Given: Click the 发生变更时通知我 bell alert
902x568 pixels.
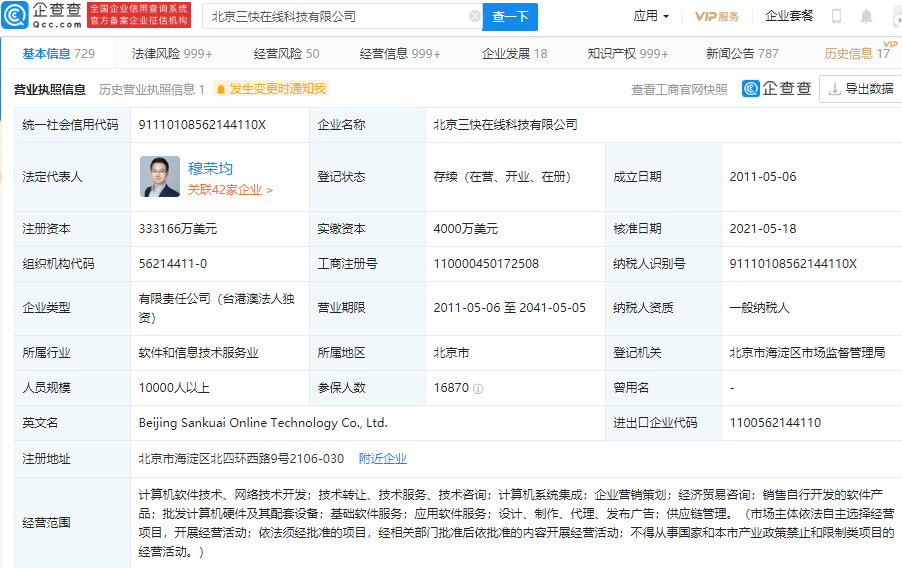Looking at the screenshot, I should [271, 89].
